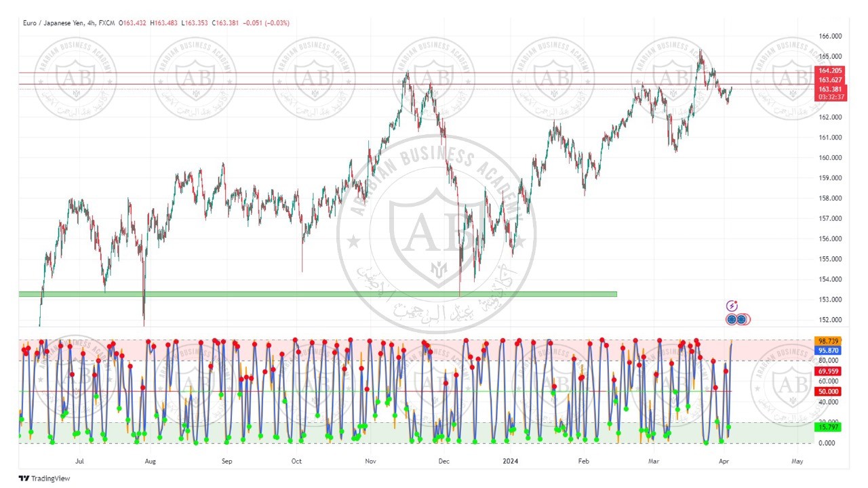
Task: Select the lower red horizontal line at 163.627
Action: [415, 84]
